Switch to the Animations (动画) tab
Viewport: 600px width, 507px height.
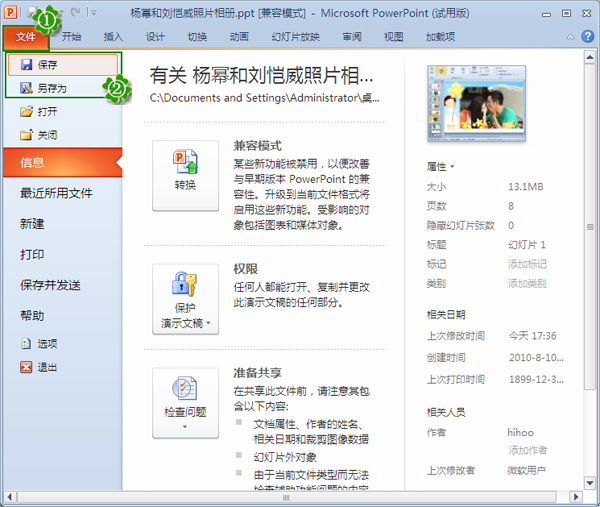tap(239, 37)
